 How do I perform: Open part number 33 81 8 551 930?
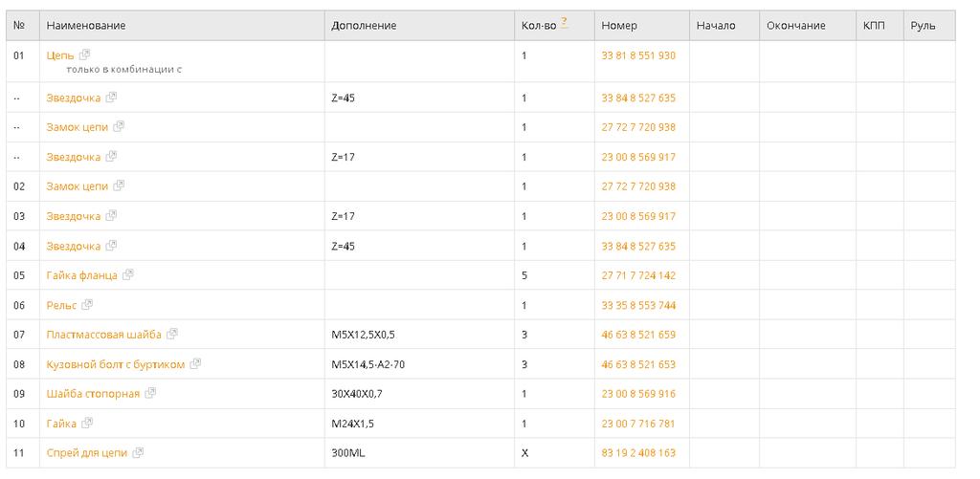638,55
